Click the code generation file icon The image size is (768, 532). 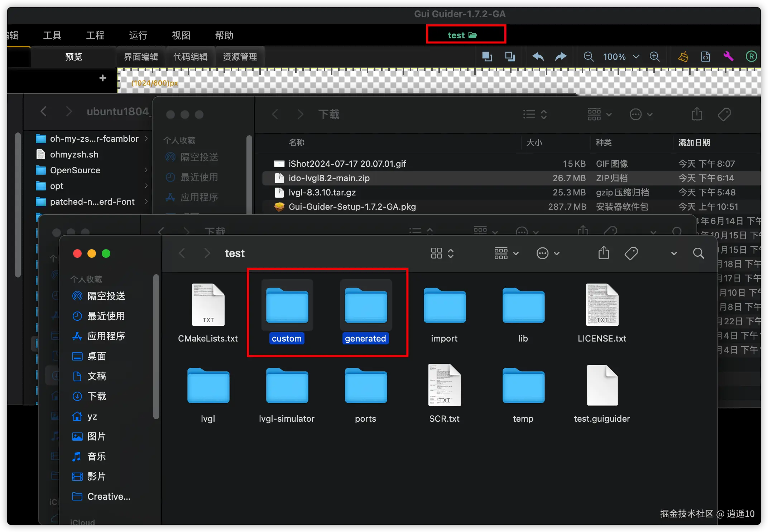pos(705,57)
